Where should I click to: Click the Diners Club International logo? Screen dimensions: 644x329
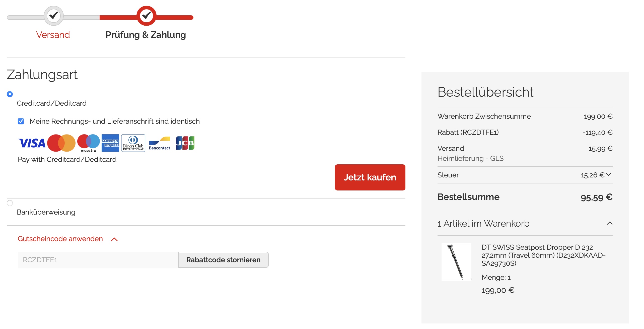[x=133, y=143]
